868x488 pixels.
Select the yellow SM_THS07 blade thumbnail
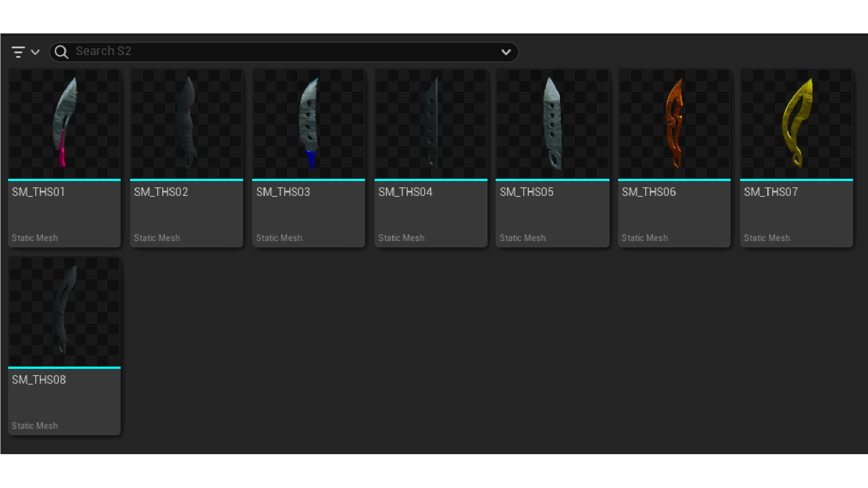[x=797, y=123]
